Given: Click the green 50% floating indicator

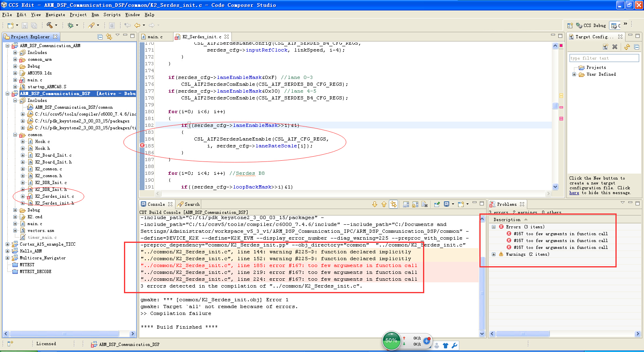Looking at the screenshot, I should [x=391, y=341].
